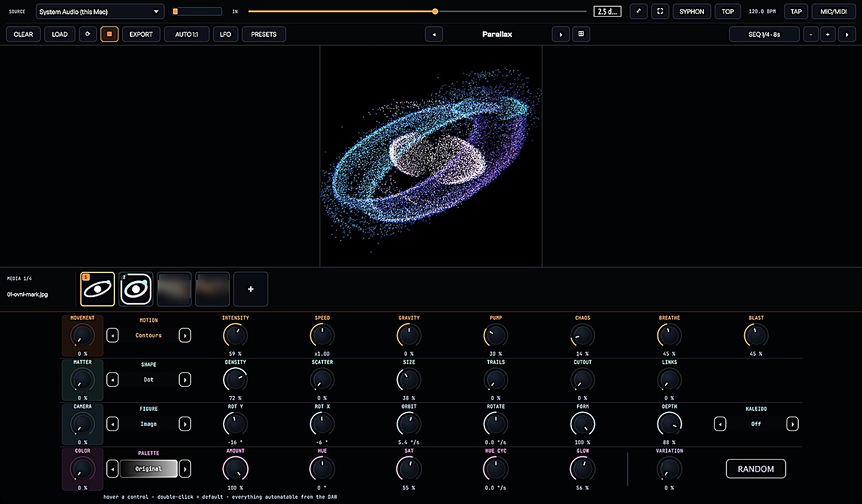Viewport: 862px width, 504px height.
Task: Toggle the TOP always-on-top button
Action: (x=728, y=11)
